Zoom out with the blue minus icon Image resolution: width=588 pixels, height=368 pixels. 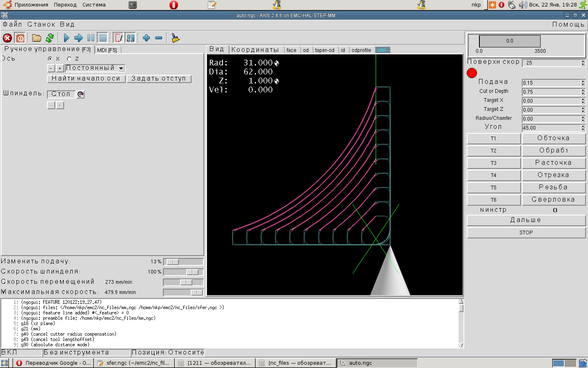point(159,38)
